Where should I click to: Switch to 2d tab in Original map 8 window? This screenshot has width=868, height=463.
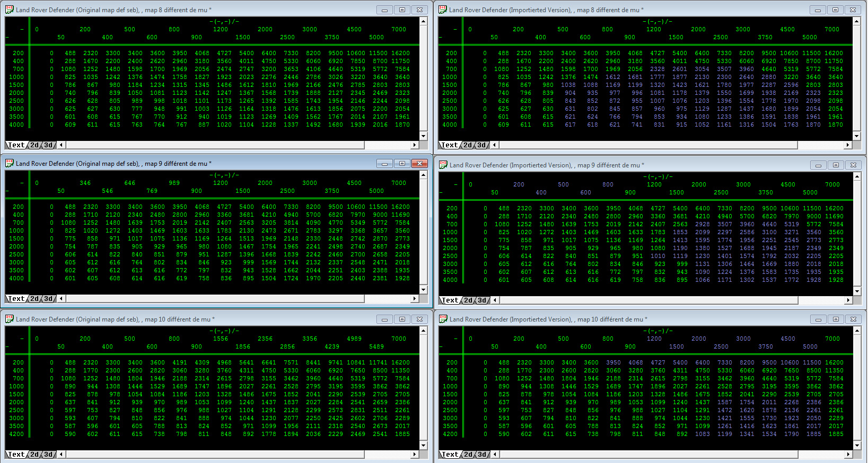34,145
